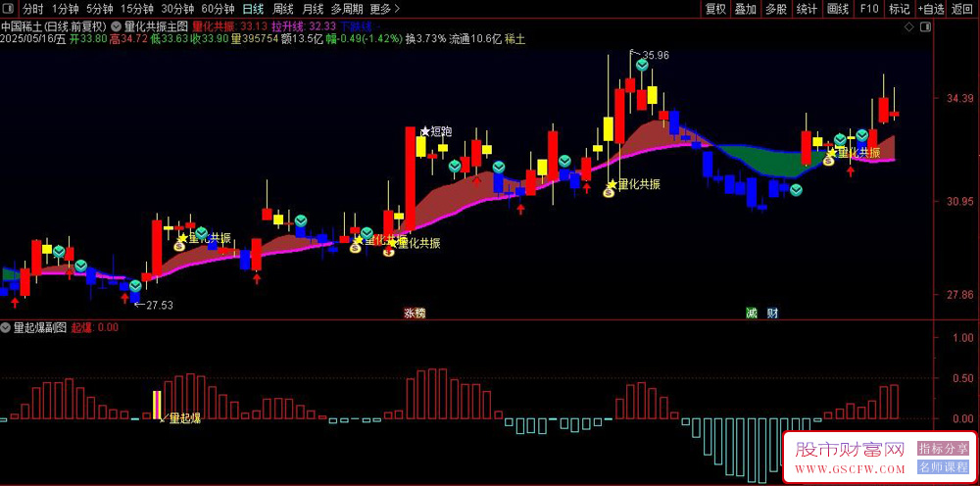Screen dimensions: 980x486
Task: Click the red up-arrow left of 27.53 label
Action: point(124,298)
